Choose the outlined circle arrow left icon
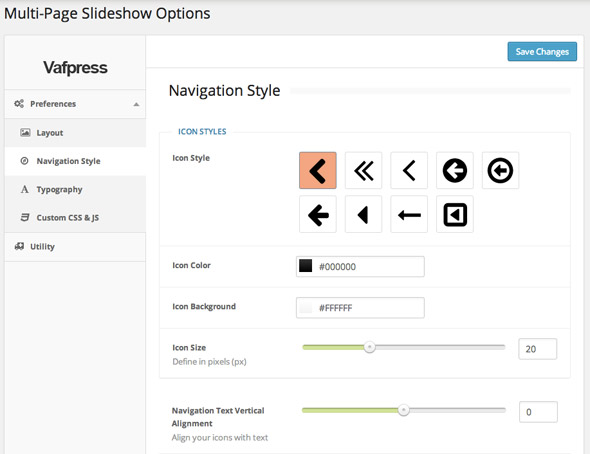590x454 pixels. point(500,170)
